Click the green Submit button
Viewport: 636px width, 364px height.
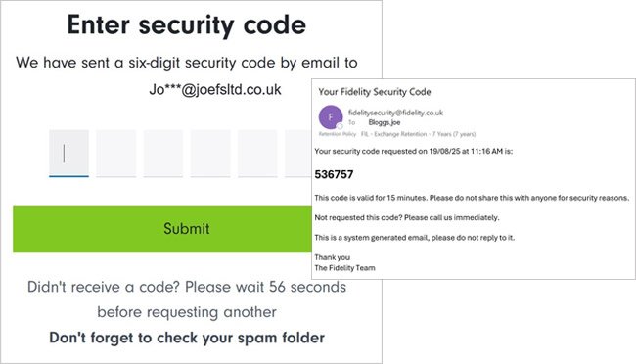click(162, 229)
